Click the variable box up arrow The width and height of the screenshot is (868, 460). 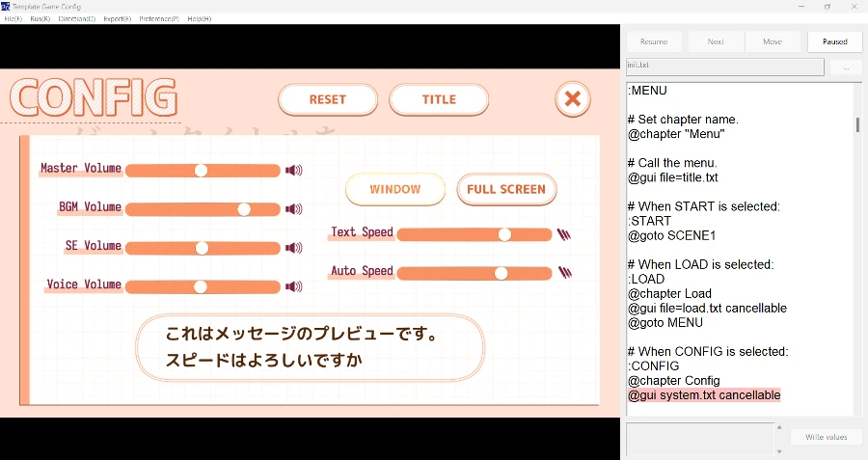tap(779, 427)
